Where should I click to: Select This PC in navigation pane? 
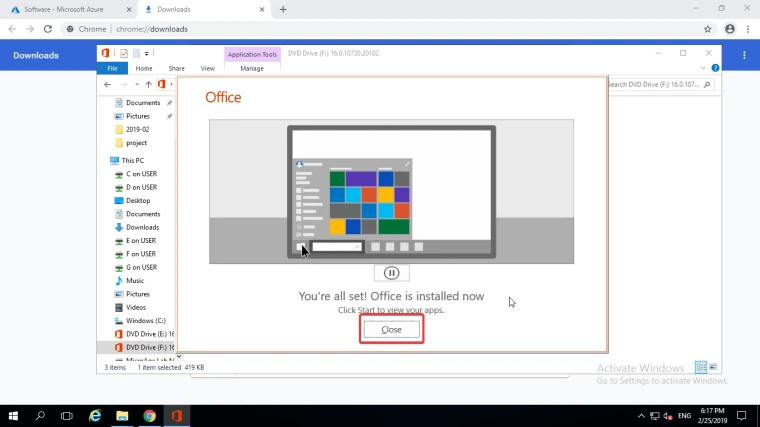tap(132, 160)
